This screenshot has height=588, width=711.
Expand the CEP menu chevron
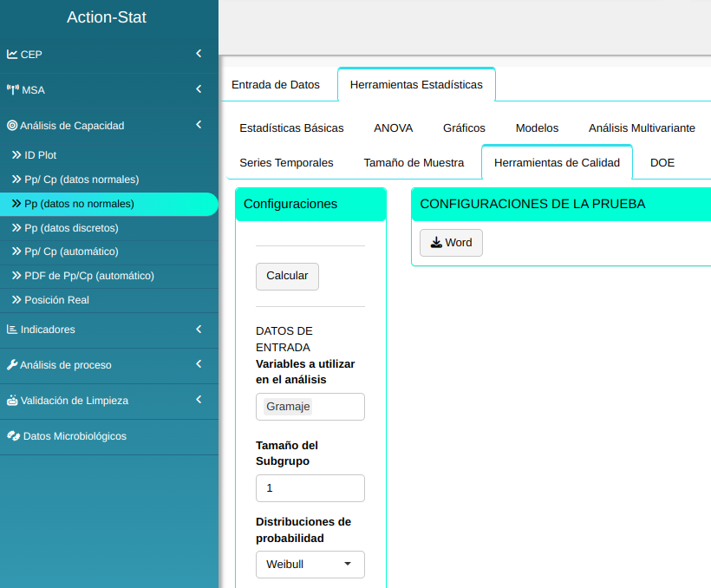point(199,54)
